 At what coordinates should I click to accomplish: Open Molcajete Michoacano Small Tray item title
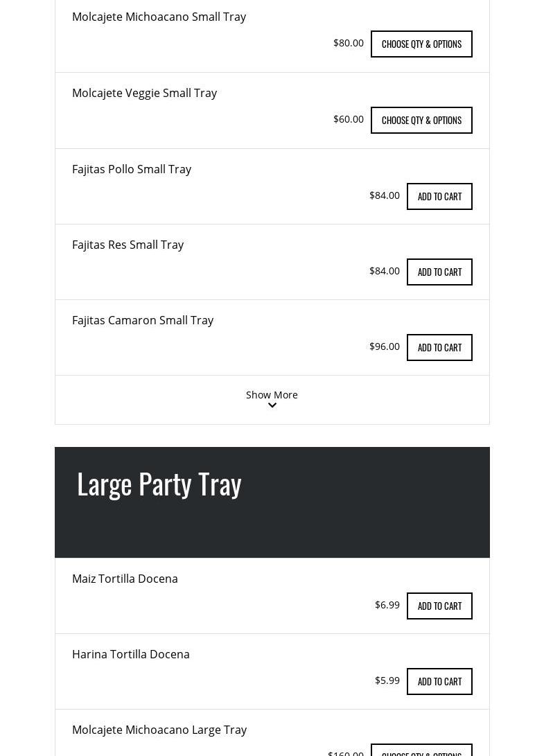click(159, 17)
